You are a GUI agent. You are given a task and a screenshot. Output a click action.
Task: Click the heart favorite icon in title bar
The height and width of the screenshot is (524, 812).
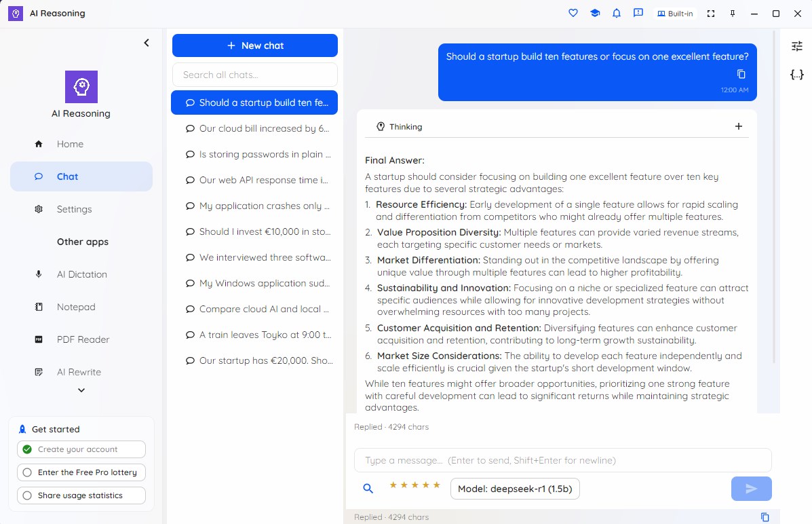click(x=573, y=14)
